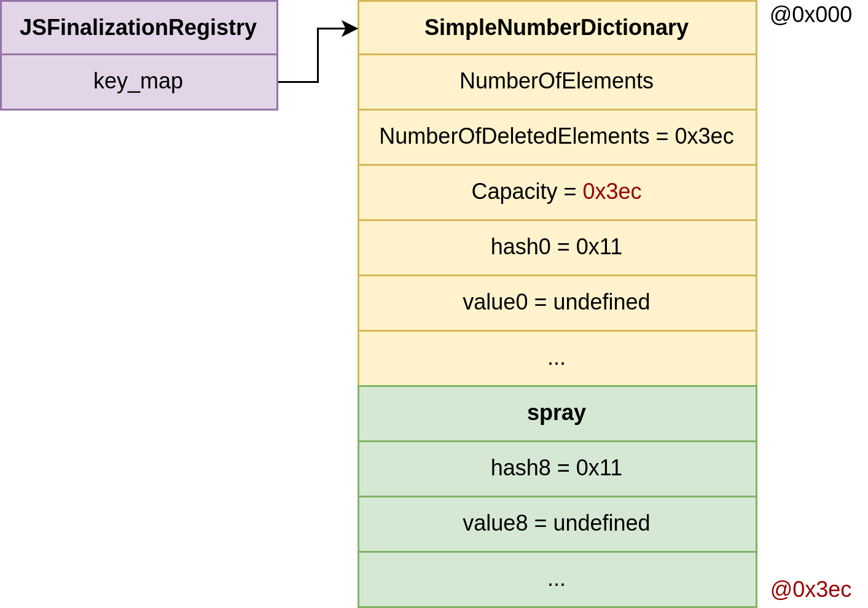This screenshot has height=608, width=868.
Task: Click the JSFinalizationRegistry header box
Action: 139,28
